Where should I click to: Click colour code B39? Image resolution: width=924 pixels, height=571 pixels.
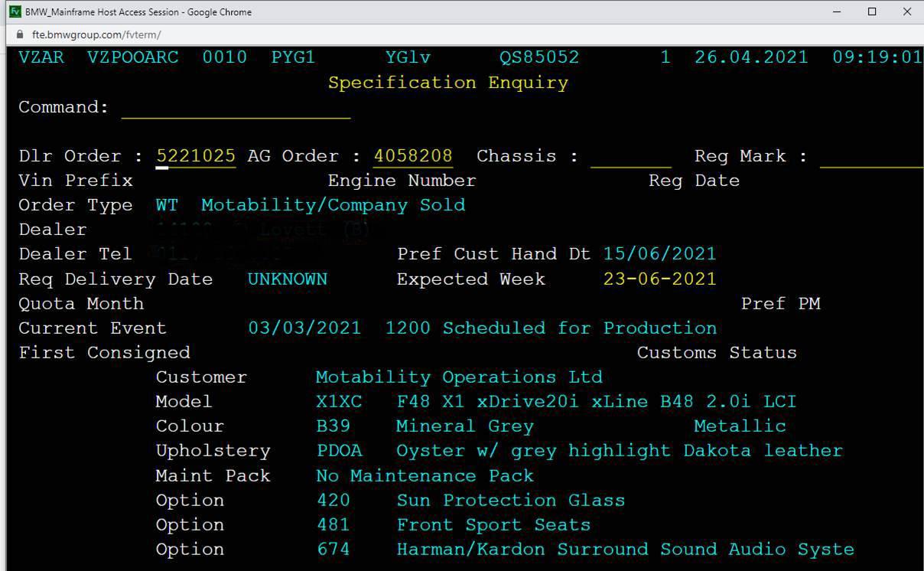[x=333, y=426]
